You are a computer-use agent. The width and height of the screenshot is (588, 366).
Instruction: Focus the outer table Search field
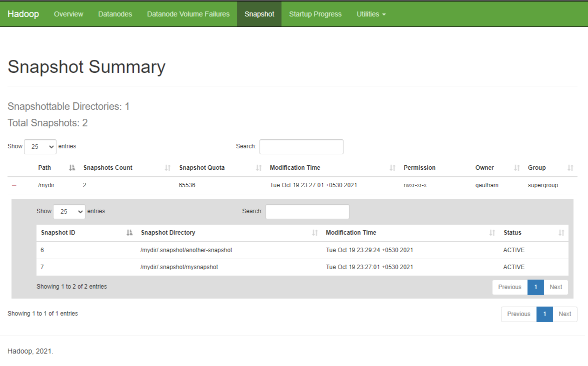tap(301, 147)
